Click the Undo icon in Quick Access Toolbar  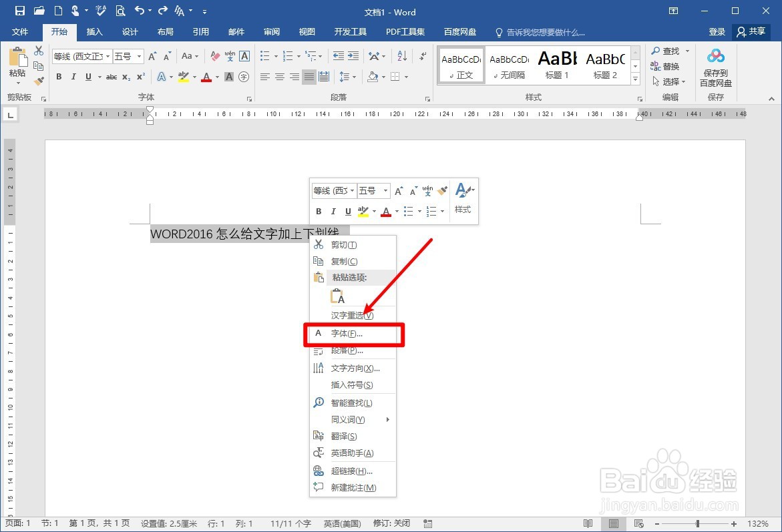pos(138,11)
